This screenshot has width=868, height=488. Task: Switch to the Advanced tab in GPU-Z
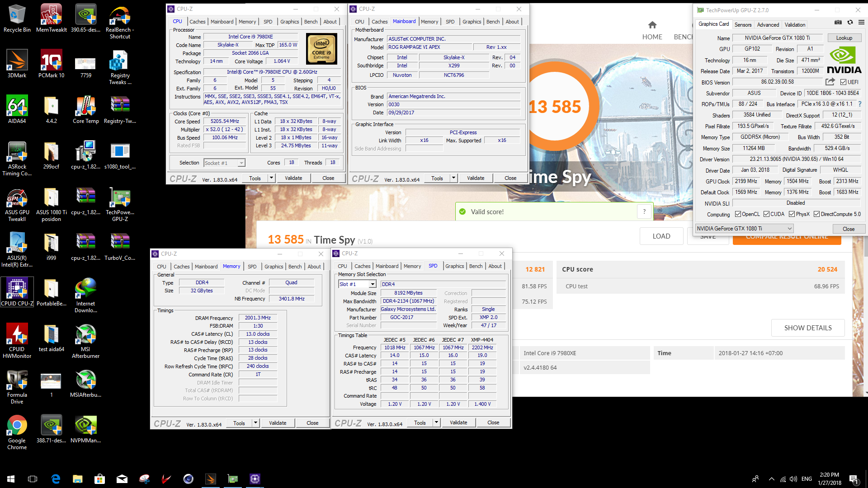(x=768, y=25)
